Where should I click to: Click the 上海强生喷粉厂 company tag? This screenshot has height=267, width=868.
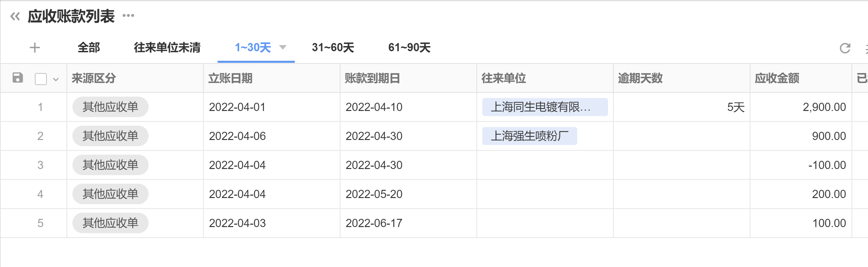pos(529,136)
